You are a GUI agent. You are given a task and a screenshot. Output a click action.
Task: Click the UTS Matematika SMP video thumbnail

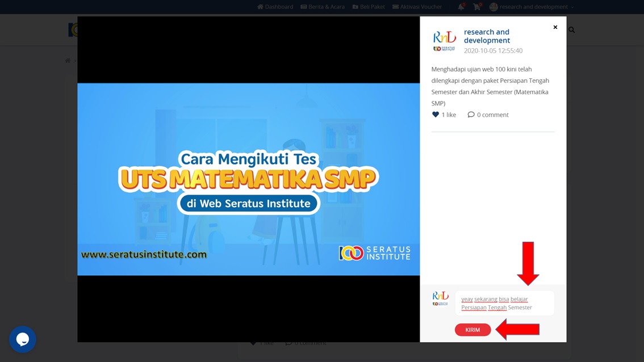tap(249, 179)
